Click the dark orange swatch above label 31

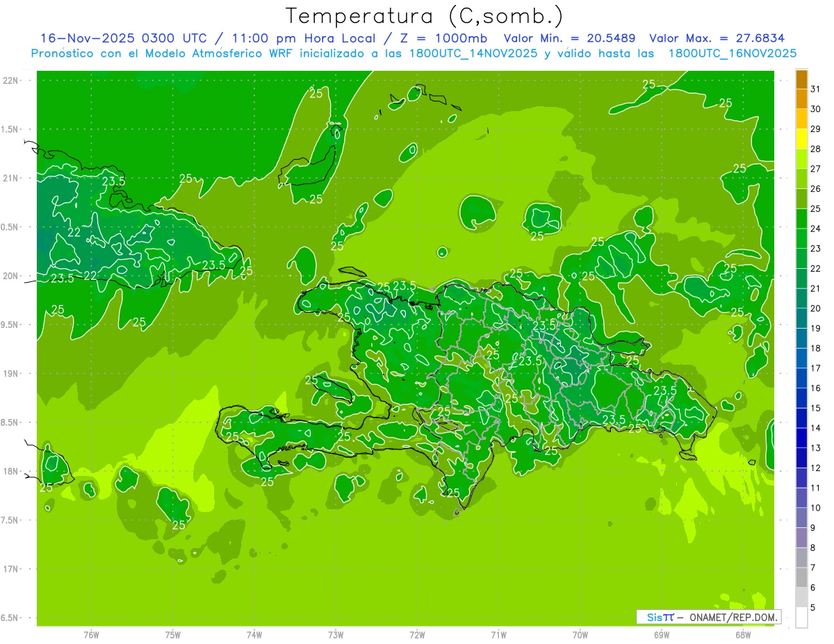point(801,80)
